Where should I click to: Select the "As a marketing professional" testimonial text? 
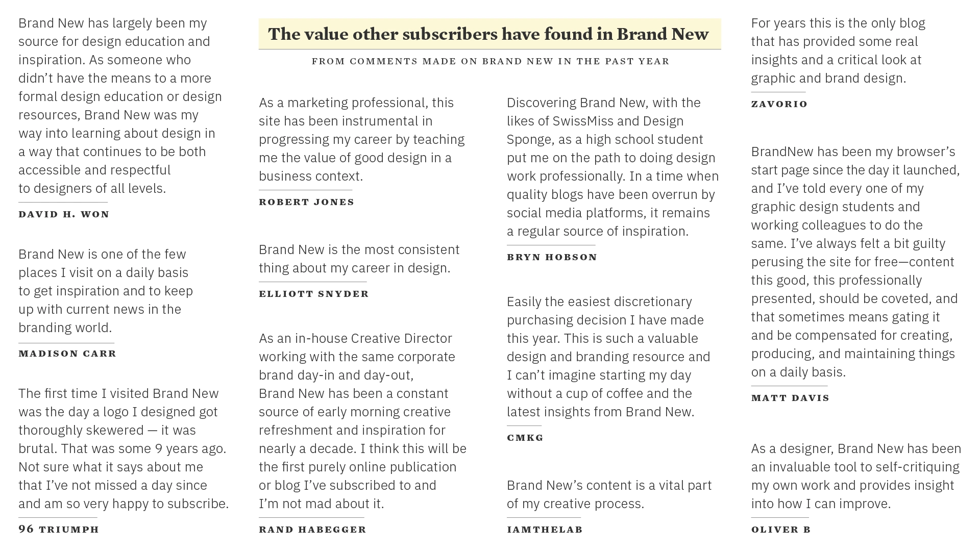click(361, 139)
